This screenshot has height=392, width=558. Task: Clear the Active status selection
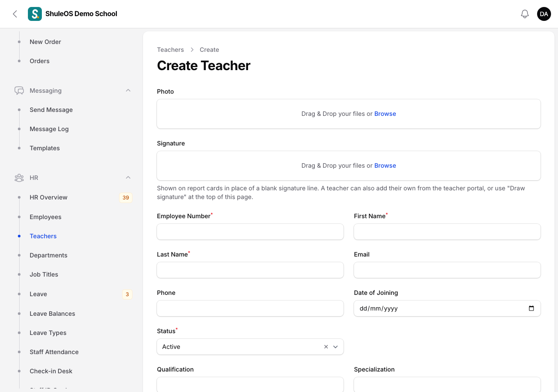click(326, 347)
